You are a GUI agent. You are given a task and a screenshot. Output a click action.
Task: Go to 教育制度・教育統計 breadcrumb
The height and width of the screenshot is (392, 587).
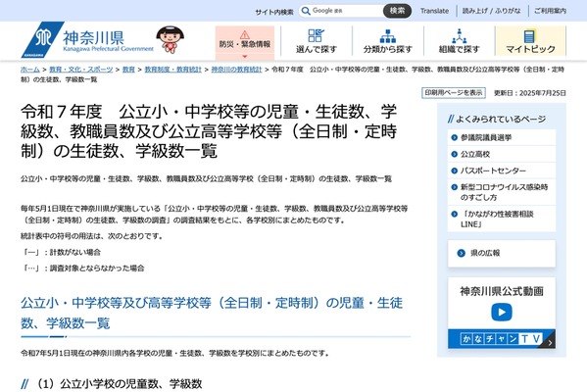[x=172, y=70]
